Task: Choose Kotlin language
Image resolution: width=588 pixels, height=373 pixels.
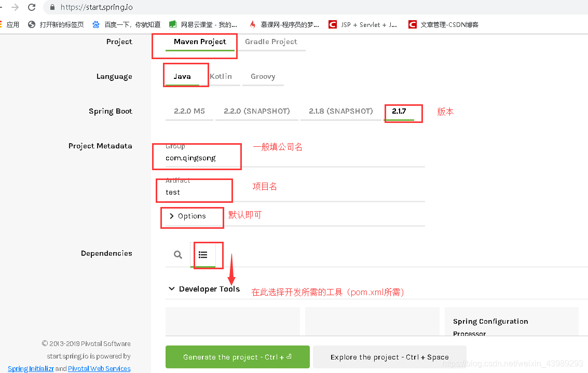Action: [221, 76]
